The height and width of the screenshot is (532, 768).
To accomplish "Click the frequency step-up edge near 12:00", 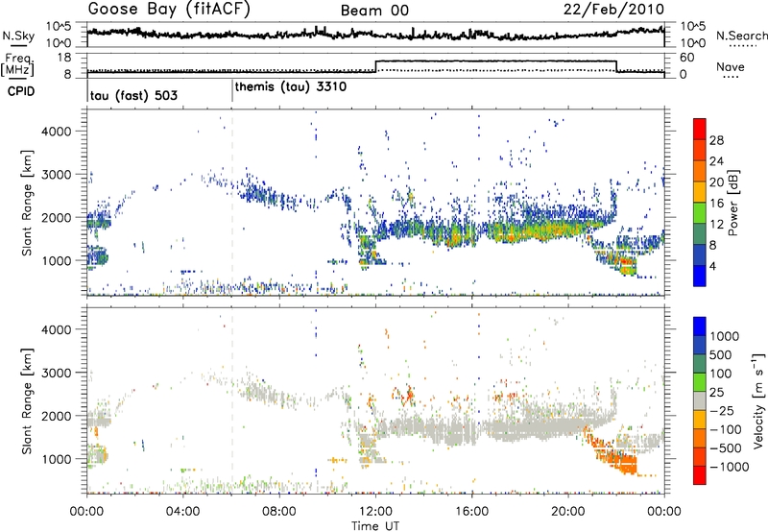I will tap(375, 66).
